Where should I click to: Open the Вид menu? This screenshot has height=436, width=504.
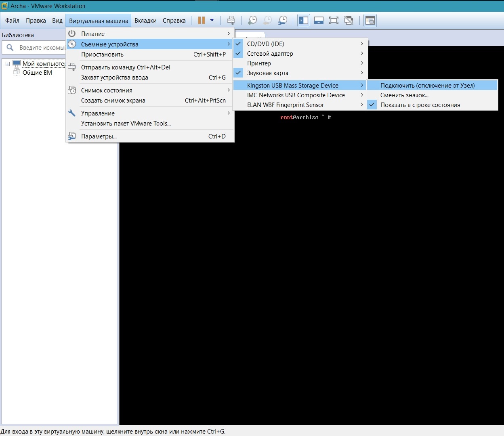57,21
